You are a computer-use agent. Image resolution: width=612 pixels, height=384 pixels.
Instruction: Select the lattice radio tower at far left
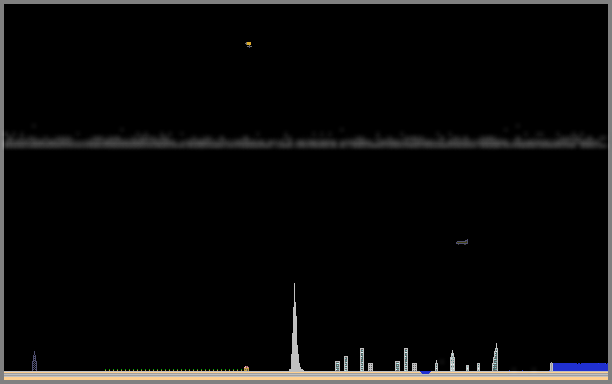click(x=34, y=361)
